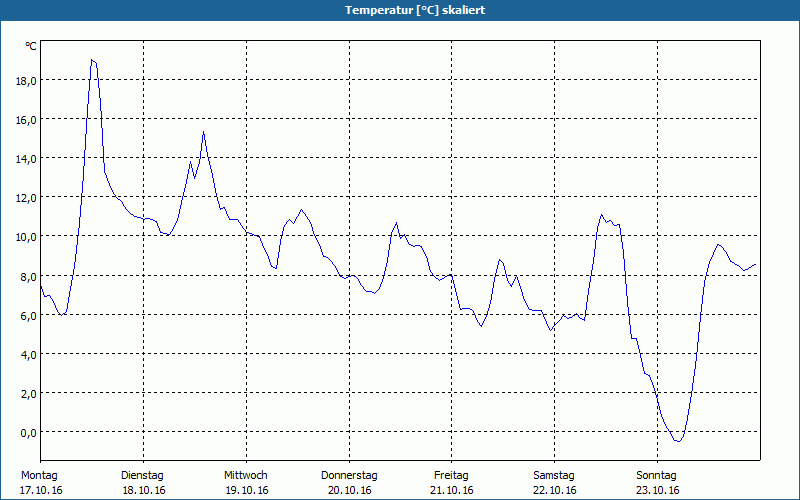Click the Sunday below-zero temperature minimum
800x500 pixels.
point(678,441)
